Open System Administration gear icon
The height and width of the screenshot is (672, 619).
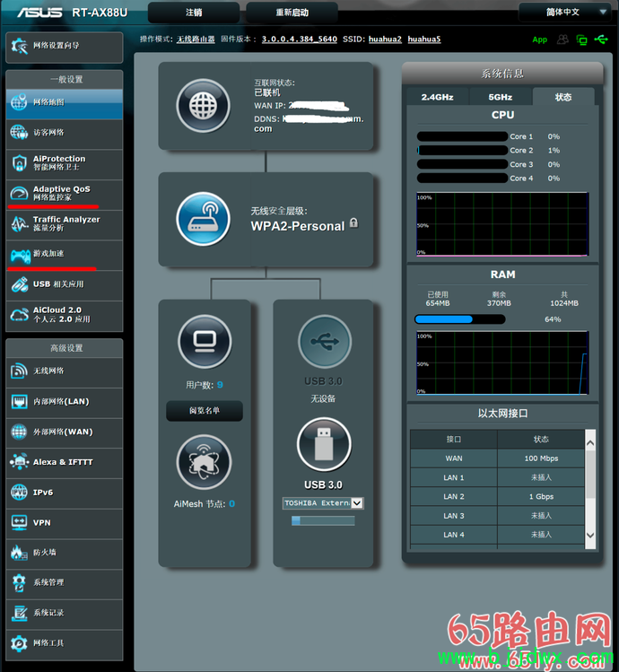pyautogui.click(x=19, y=583)
